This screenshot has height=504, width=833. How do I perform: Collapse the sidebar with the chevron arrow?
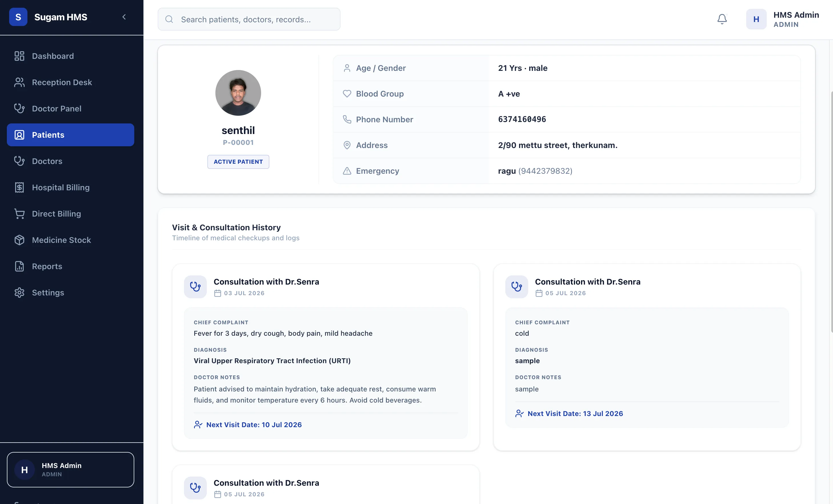click(124, 17)
